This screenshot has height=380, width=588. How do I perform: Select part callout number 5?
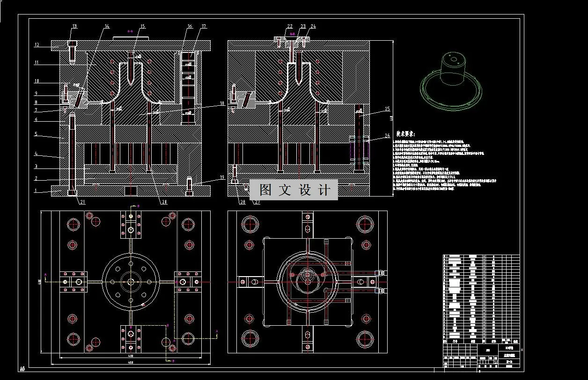[x=35, y=134]
